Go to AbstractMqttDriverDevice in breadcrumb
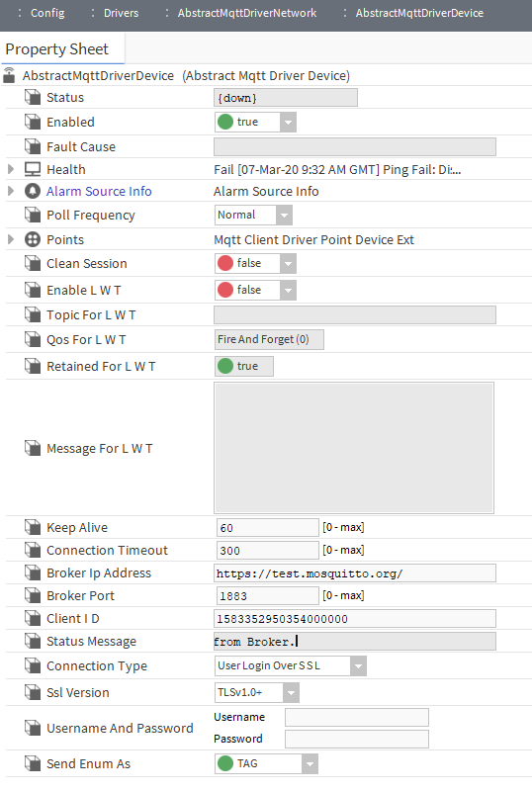The image size is (532, 792). point(419,13)
